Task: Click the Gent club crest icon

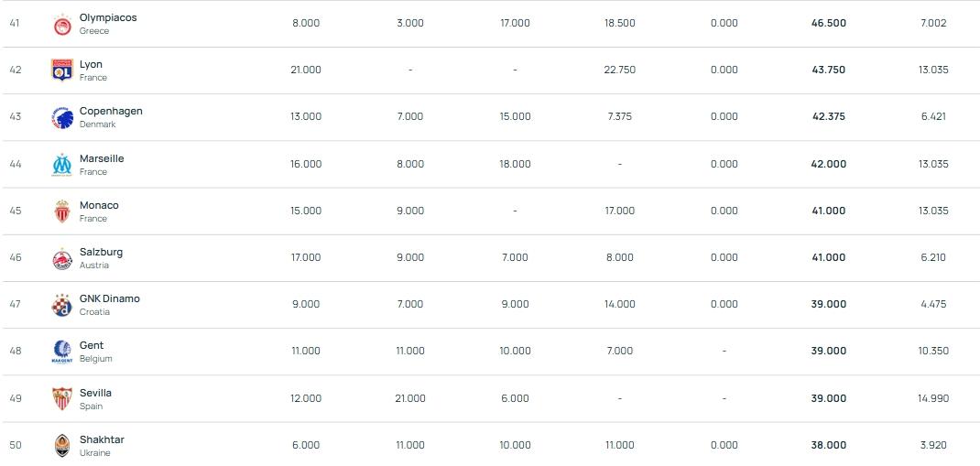Action: point(61,352)
